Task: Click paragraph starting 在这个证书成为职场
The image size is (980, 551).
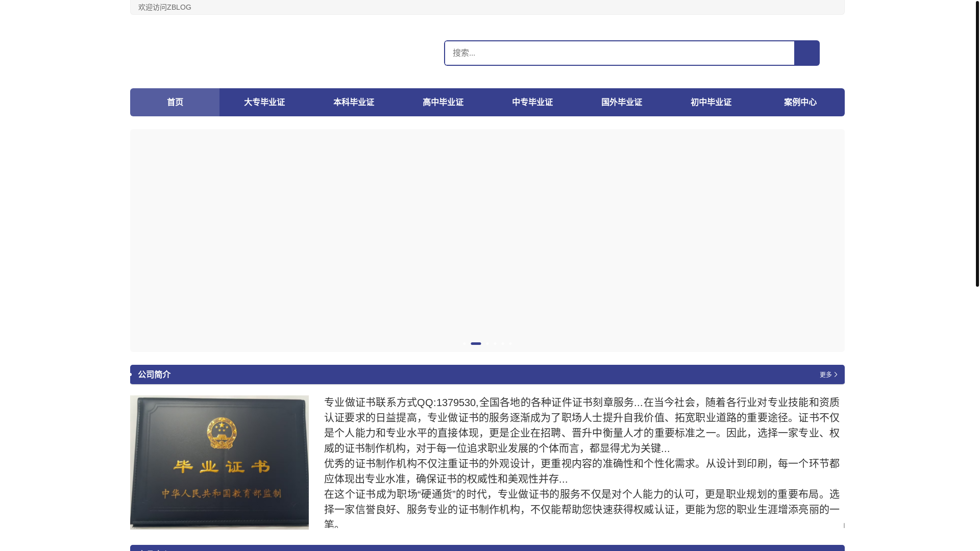Action: pyautogui.click(x=582, y=509)
